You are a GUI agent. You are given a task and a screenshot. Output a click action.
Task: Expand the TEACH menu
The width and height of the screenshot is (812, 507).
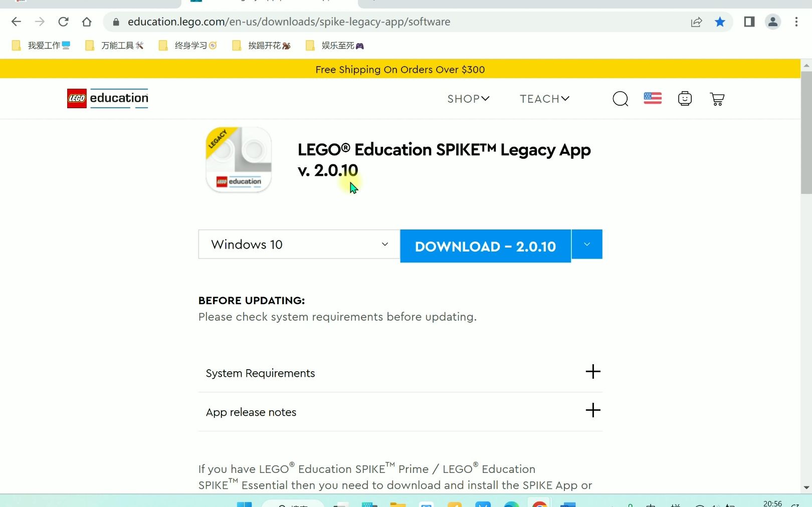point(544,99)
